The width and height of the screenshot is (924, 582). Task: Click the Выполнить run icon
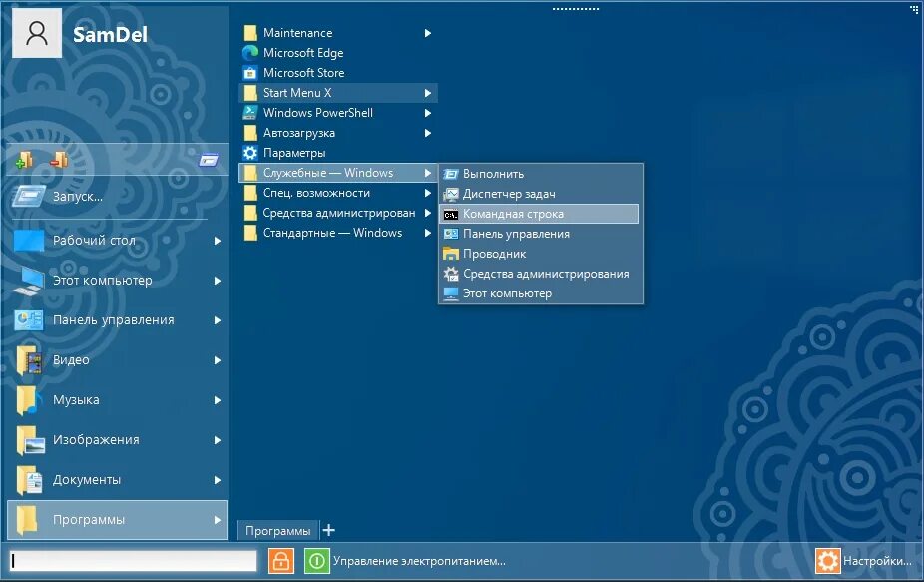coord(451,174)
